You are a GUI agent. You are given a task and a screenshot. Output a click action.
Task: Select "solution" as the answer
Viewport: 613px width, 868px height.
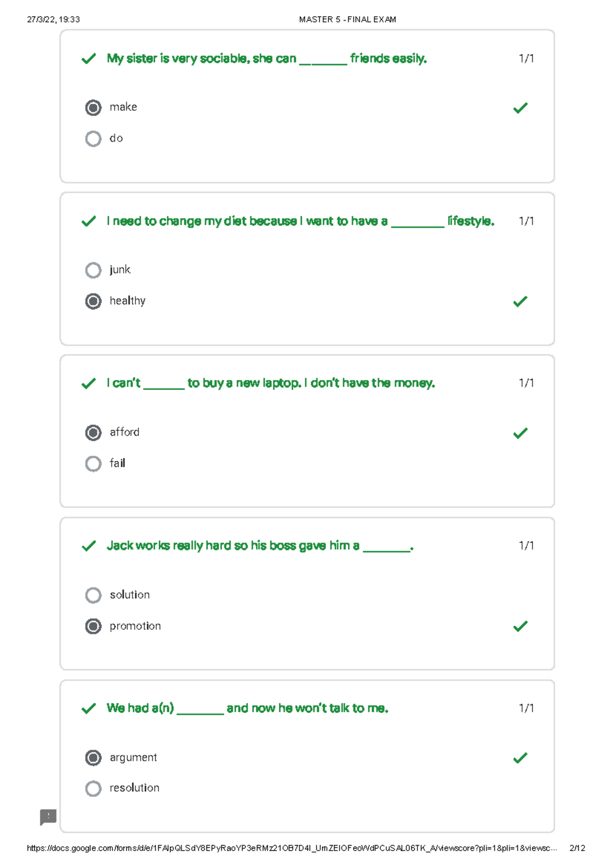[x=93, y=595]
